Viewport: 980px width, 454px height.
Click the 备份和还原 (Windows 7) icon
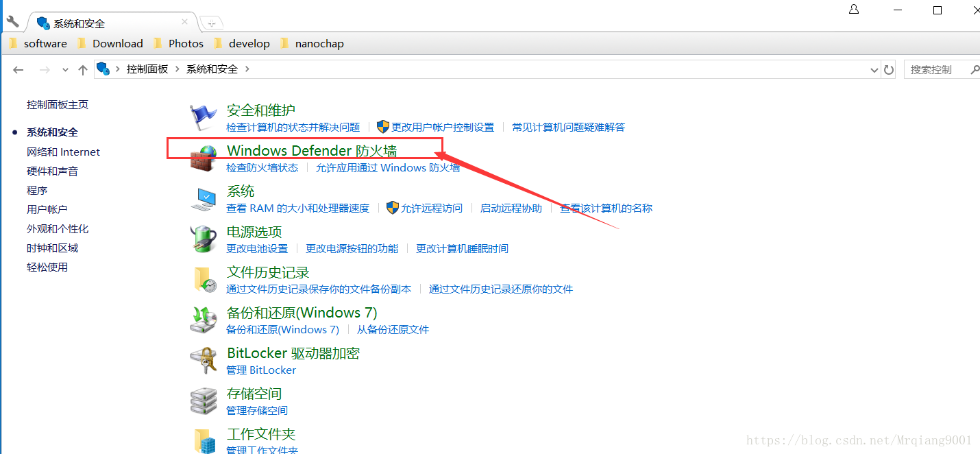[204, 320]
